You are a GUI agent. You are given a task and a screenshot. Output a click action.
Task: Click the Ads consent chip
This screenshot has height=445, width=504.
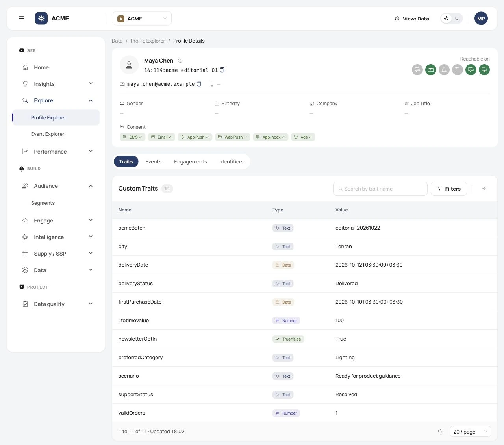(303, 137)
